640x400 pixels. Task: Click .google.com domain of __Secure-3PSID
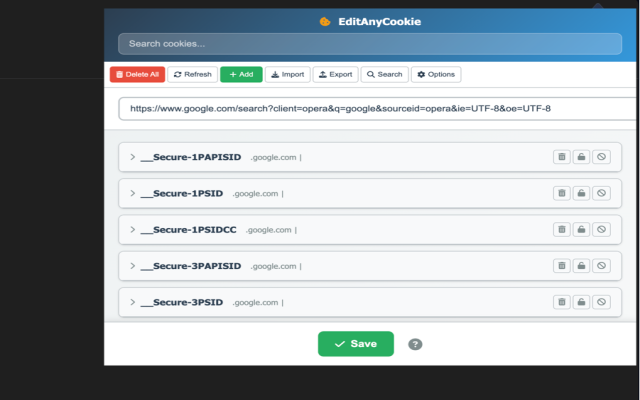(255, 302)
